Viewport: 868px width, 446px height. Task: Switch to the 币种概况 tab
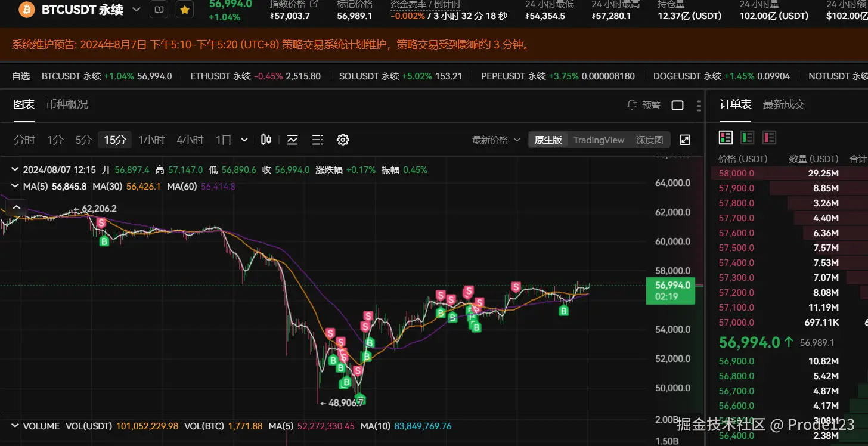(67, 104)
